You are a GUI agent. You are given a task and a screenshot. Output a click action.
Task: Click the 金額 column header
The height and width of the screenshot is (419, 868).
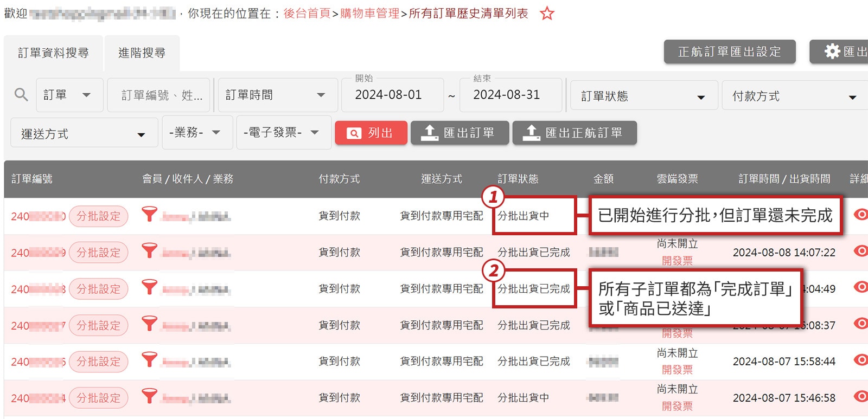pos(603,179)
